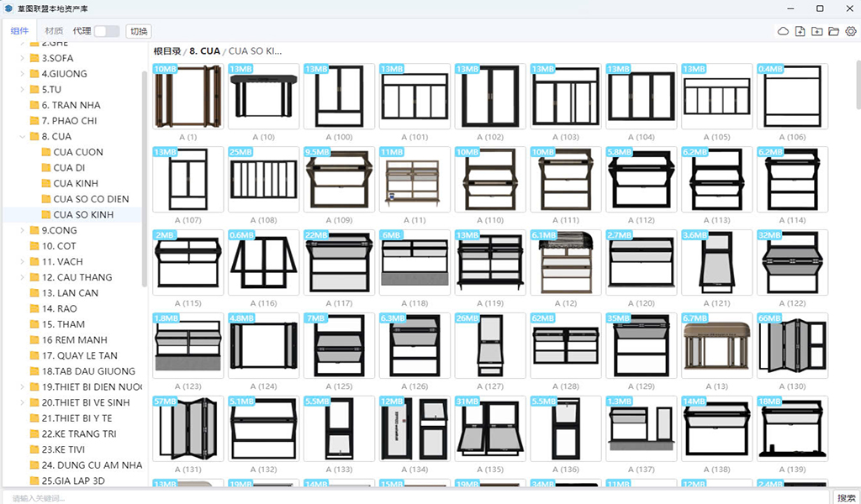Expand the 12. CAU THANG folder
This screenshot has width=861, height=504.
click(22, 278)
